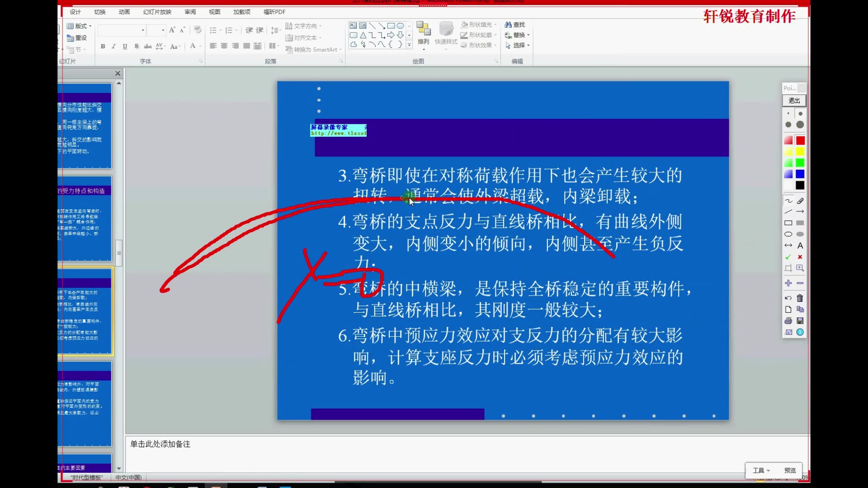Open the Layout (版式) dropdown
868x488 pixels.
pyautogui.click(x=79, y=26)
